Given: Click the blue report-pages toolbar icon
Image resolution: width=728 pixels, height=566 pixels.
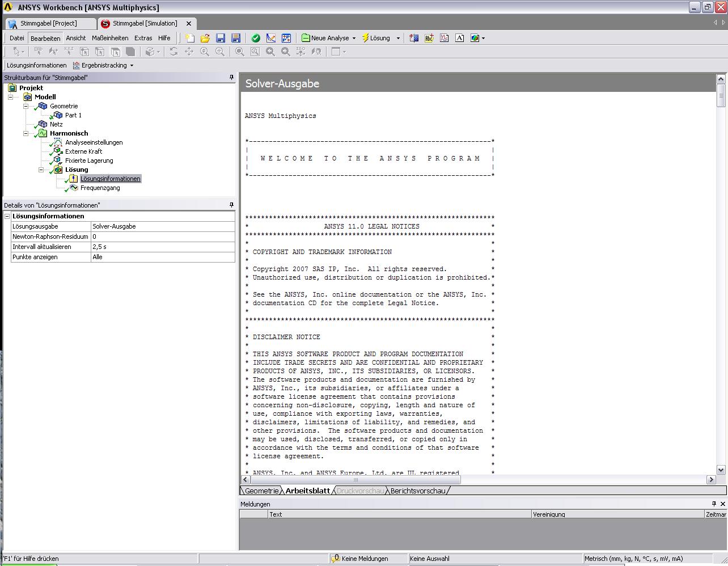Looking at the screenshot, I should point(286,38).
